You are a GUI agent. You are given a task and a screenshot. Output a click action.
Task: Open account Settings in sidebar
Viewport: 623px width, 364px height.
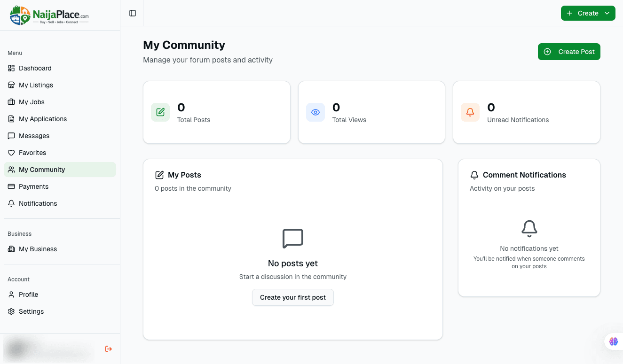[31, 311]
